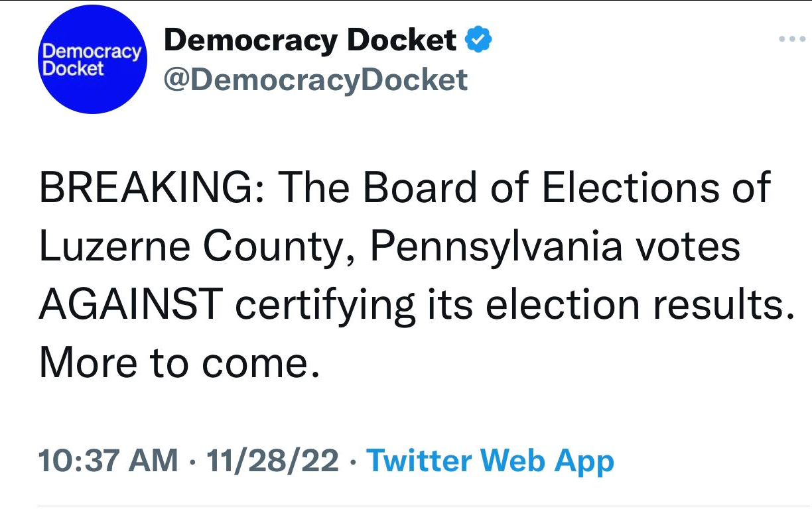Open the three-dot more options menu

click(x=792, y=39)
